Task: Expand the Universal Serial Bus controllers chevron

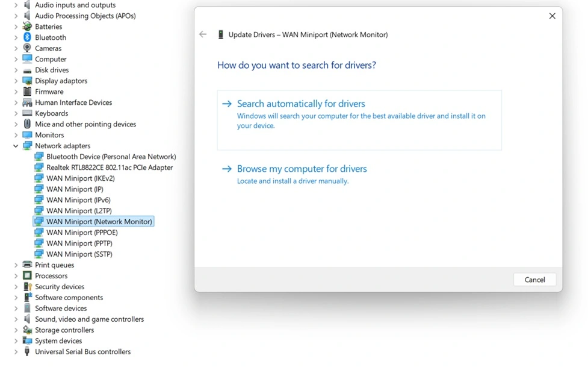Action: point(16,352)
